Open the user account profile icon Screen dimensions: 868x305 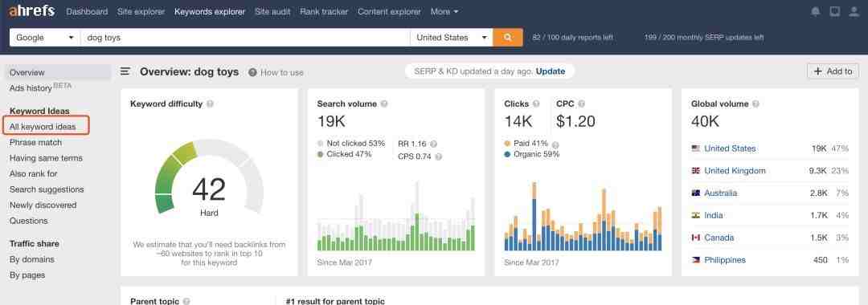coord(854,11)
